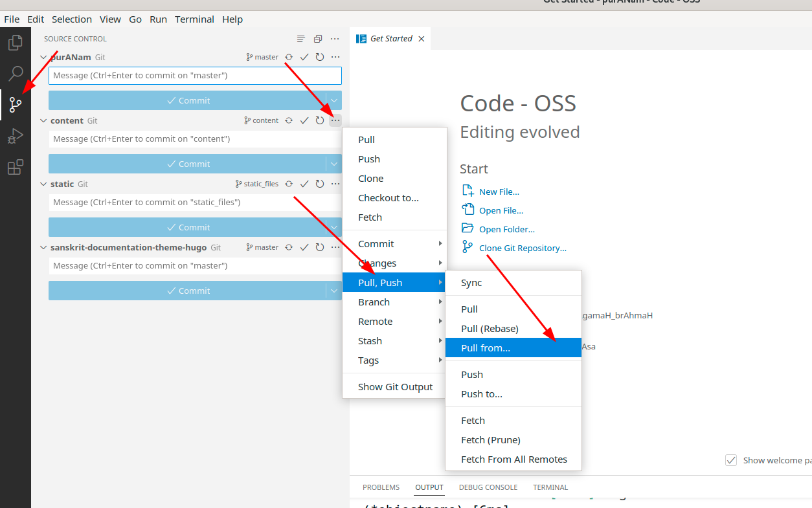Screen dimensions: 812x508
Task: Click the view-as-list icon in Source Control header
Action: click(x=301, y=39)
